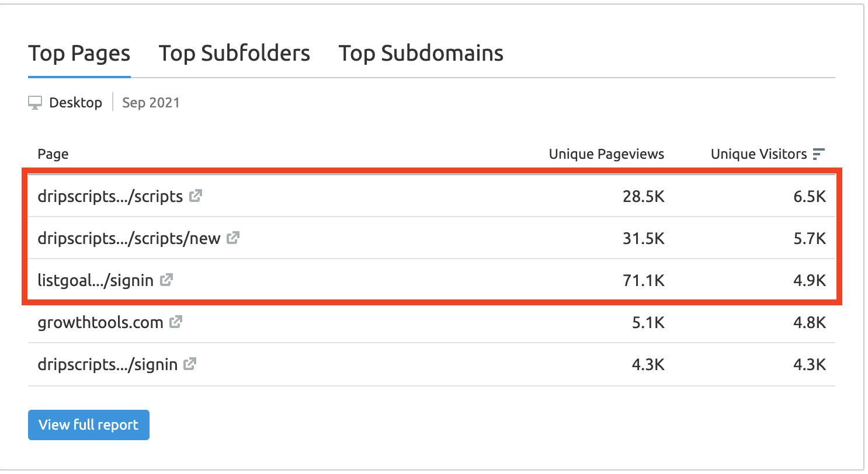This screenshot has width=868, height=474.
Task: Open the listgoal.../signin page link
Action: tap(95, 280)
